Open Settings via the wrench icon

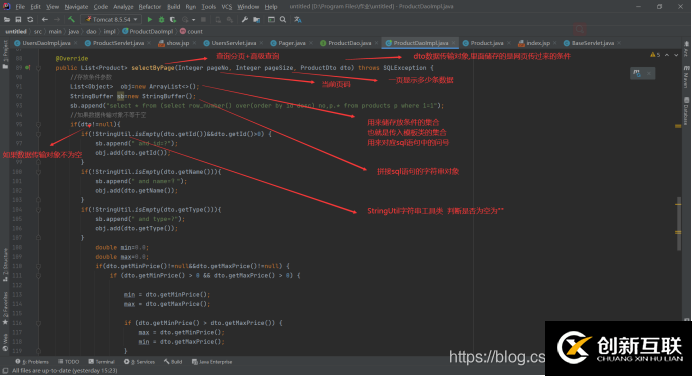(245, 19)
